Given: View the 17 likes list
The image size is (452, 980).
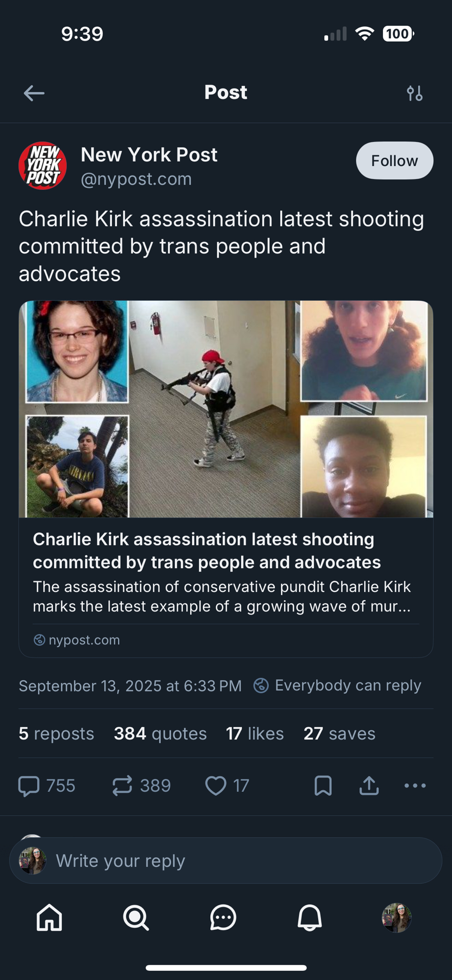Looking at the screenshot, I should coord(255,734).
